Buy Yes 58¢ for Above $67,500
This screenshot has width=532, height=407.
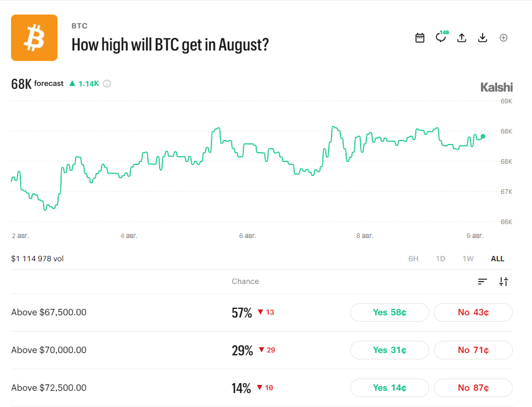tap(390, 312)
